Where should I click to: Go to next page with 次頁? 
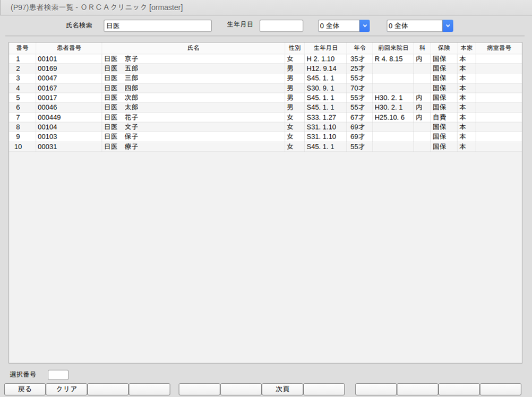(x=282, y=389)
